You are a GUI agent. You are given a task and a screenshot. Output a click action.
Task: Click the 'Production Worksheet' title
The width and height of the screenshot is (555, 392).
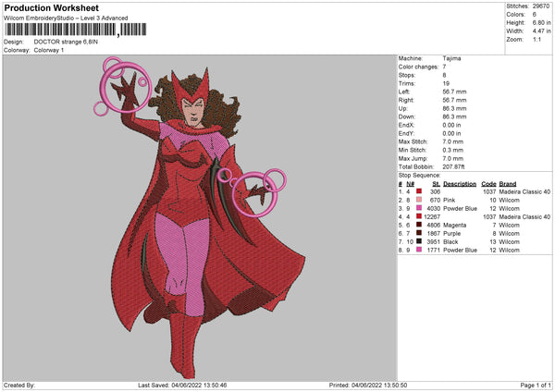coord(51,7)
